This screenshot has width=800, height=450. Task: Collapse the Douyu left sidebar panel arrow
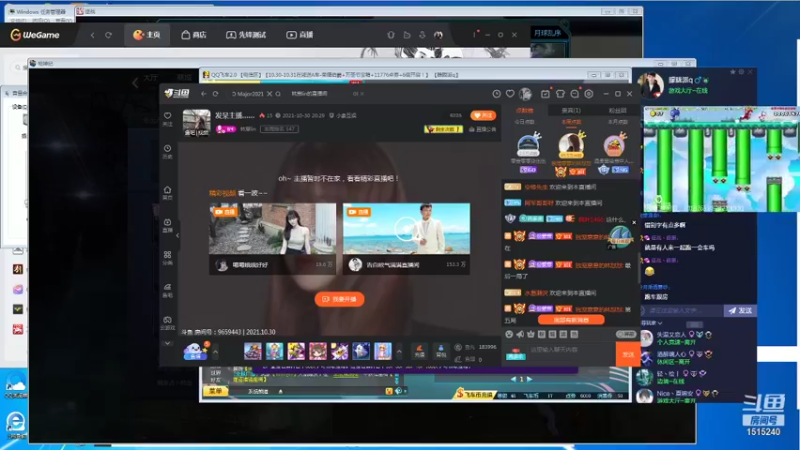177,235
